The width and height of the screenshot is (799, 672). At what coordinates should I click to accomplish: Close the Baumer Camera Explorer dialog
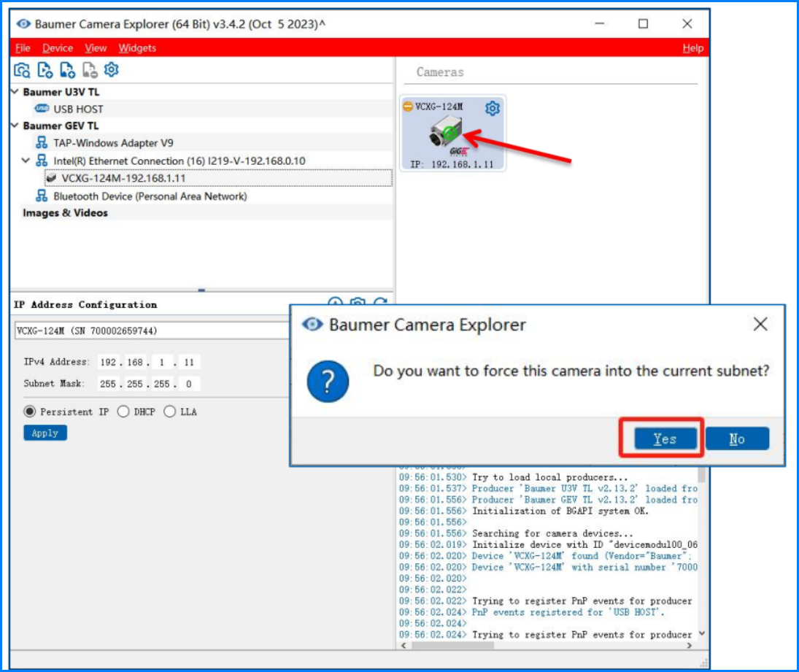[760, 324]
